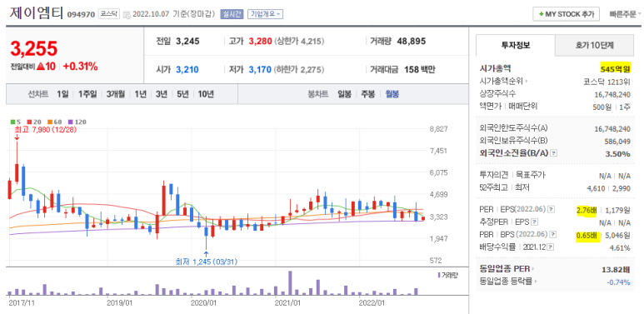
Task: Click help icon next to PBR BPS(2022.06)
Action: [x=554, y=235]
